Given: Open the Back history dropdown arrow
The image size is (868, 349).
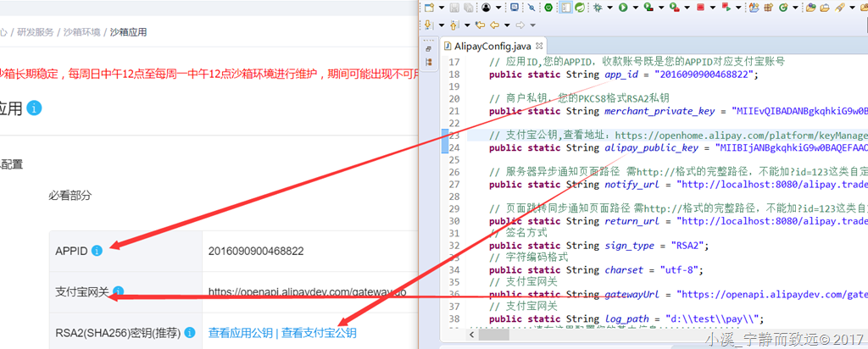Looking at the screenshot, I should tap(507, 25).
